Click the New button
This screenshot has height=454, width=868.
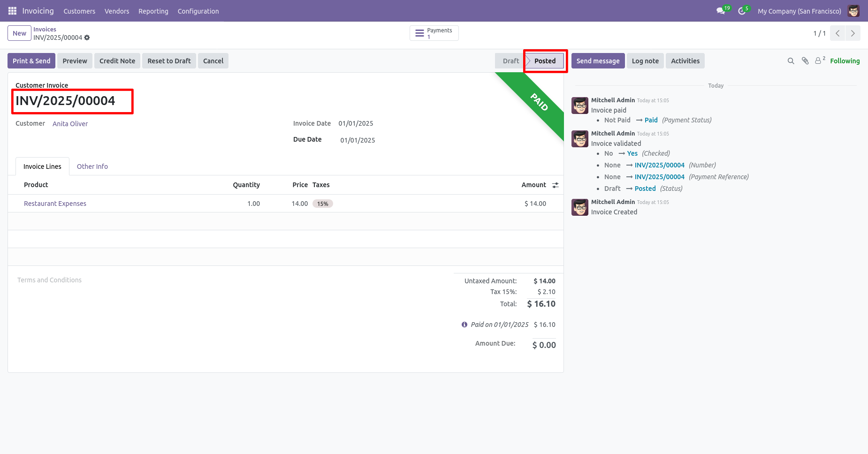tap(19, 33)
